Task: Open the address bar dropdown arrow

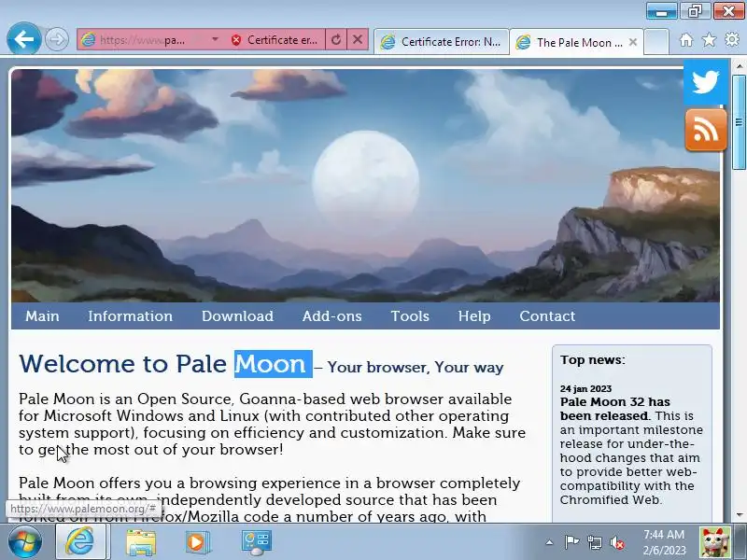Action: point(215,39)
